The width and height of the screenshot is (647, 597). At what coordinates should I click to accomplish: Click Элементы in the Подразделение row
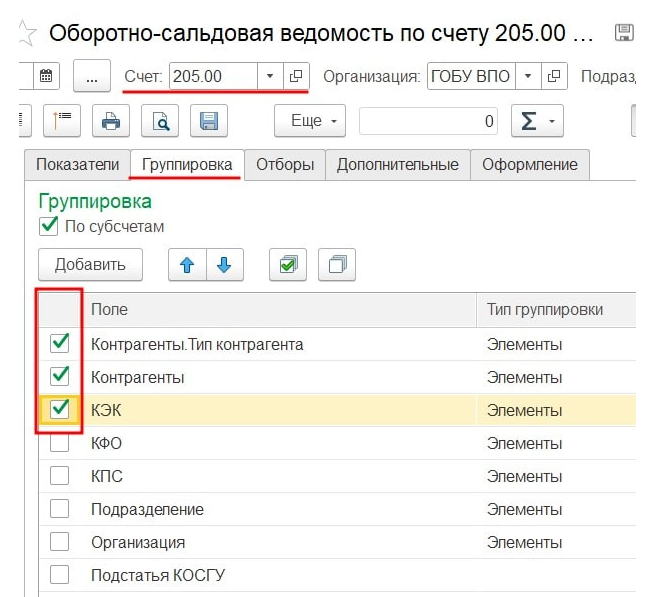524,510
